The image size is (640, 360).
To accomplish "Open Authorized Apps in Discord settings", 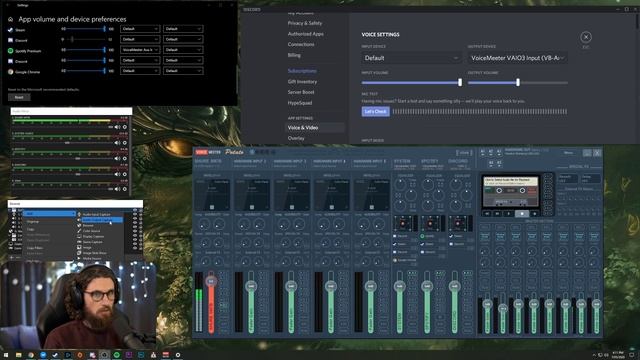I will coord(305,34).
